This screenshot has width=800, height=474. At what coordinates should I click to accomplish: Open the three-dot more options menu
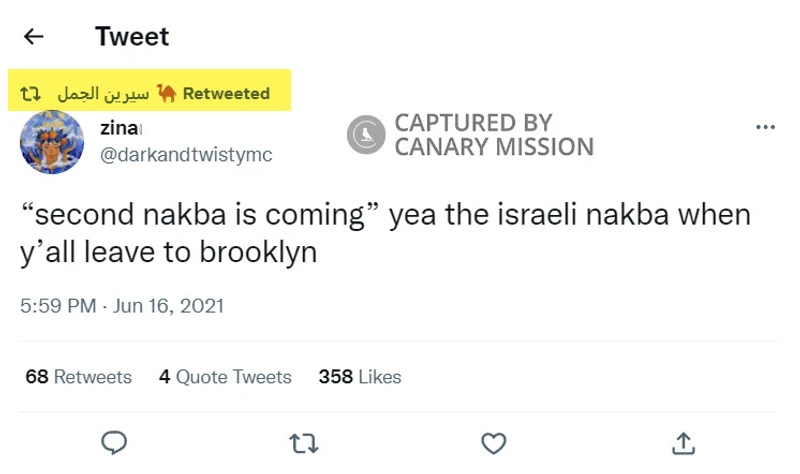pos(766,127)
